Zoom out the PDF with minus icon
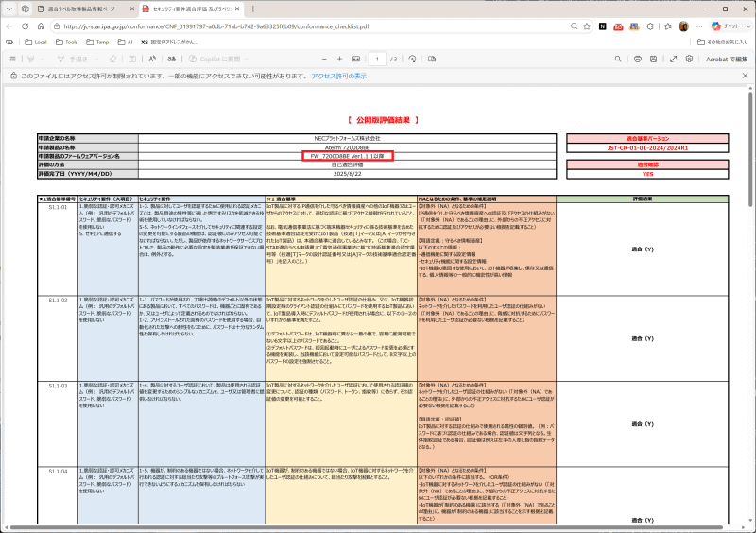The image size is (756, 533). tap(324, 59)
